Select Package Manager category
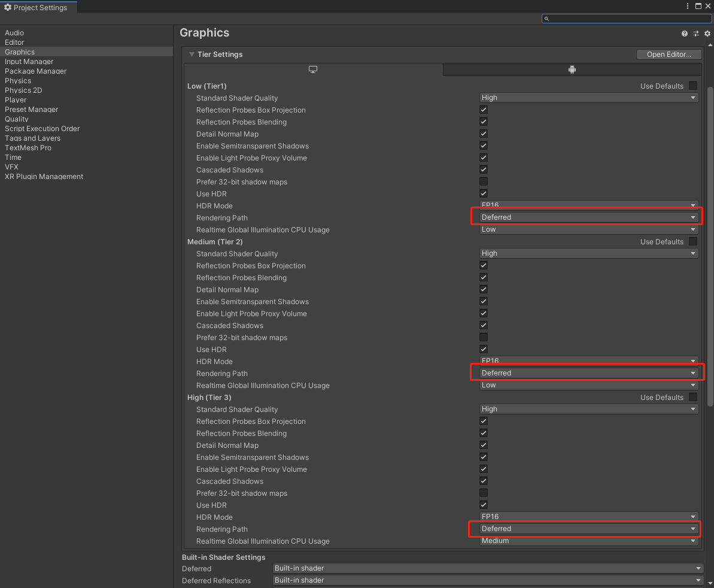The image size is (714, 588). (35, 71)
